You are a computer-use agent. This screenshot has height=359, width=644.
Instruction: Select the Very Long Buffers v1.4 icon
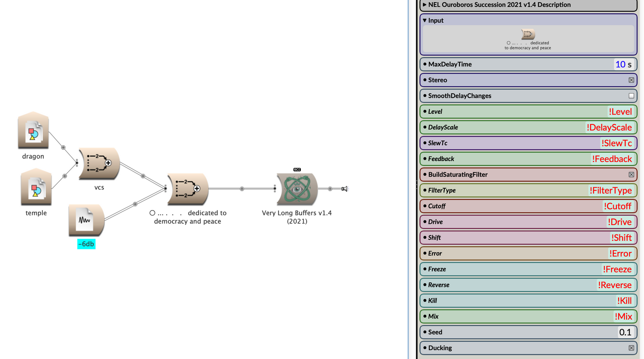tap(297, 189)
